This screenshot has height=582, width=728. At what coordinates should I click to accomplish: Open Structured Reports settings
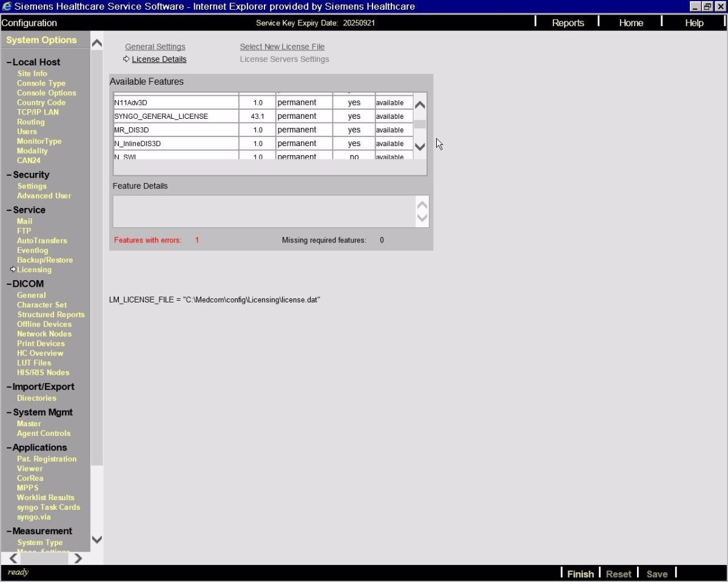tap(51, 315)
